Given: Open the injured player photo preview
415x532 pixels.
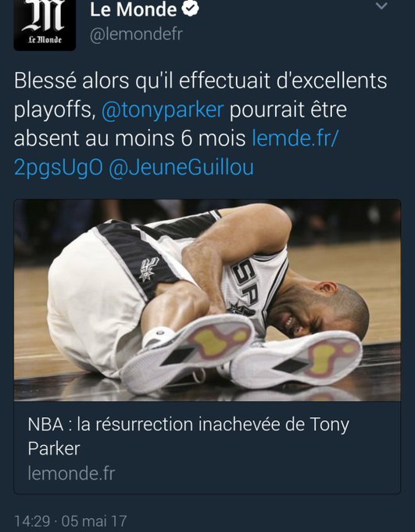Looking at the screenshot, I should [207, 300].
